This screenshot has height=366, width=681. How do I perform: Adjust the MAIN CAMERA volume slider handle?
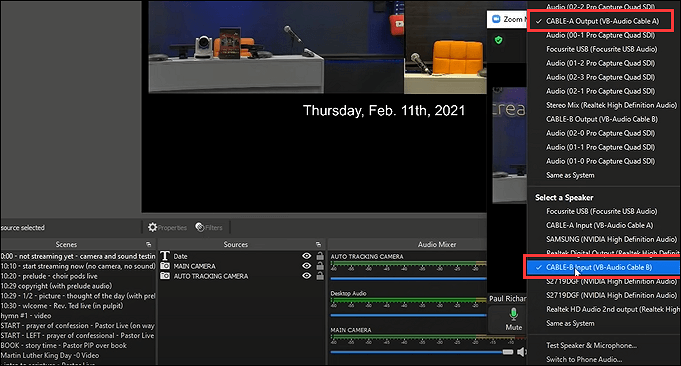(508, 352)
